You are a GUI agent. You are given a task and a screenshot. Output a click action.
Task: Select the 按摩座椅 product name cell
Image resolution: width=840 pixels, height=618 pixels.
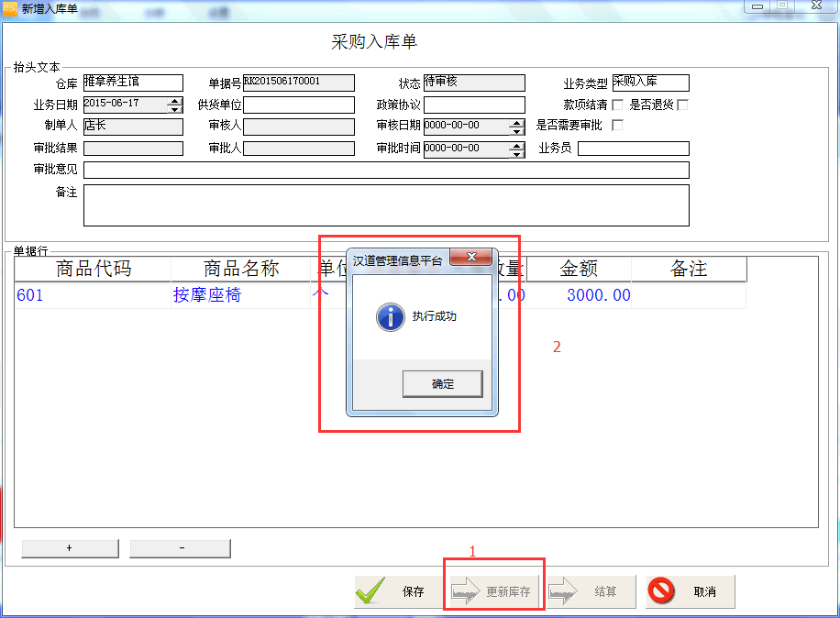coord(240,295)
